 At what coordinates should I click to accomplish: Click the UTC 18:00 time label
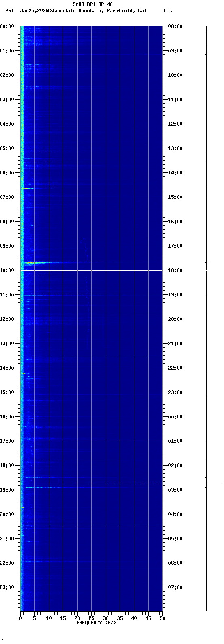coord(175,270)
